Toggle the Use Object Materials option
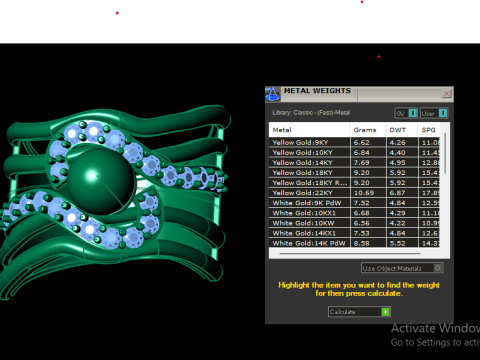This screenshot has width=480, height=360. pyautogui.click(x=402, y=268)
